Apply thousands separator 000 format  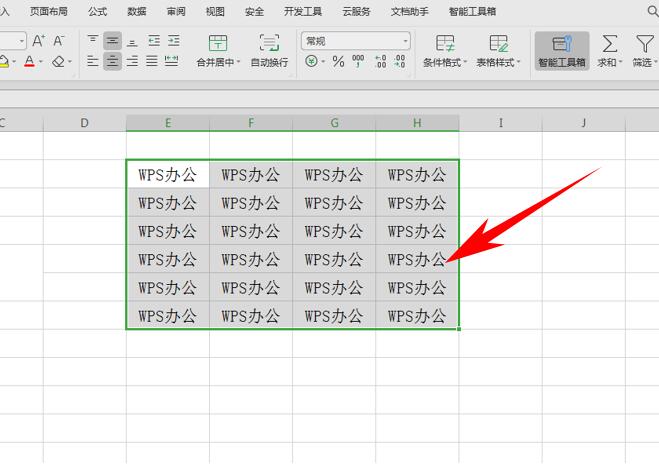pos(358,62)
